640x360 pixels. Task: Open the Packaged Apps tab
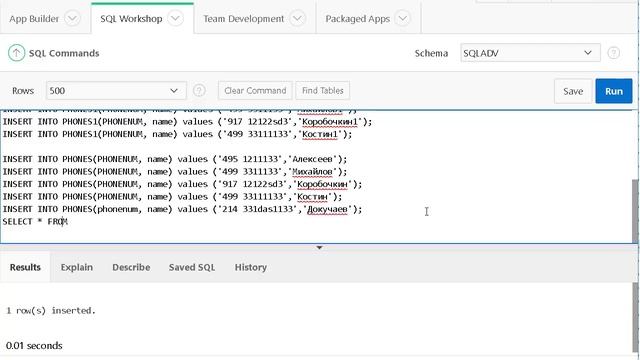point(358,19)
